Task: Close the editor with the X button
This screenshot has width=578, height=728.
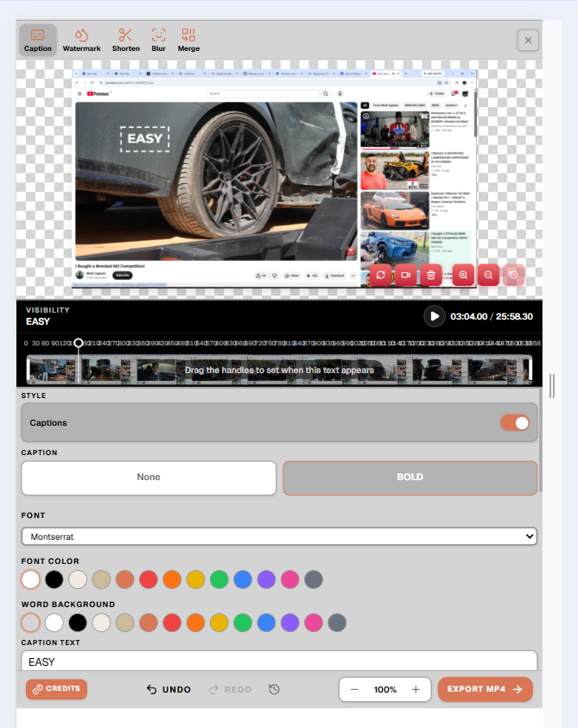Action: (528, 41)
